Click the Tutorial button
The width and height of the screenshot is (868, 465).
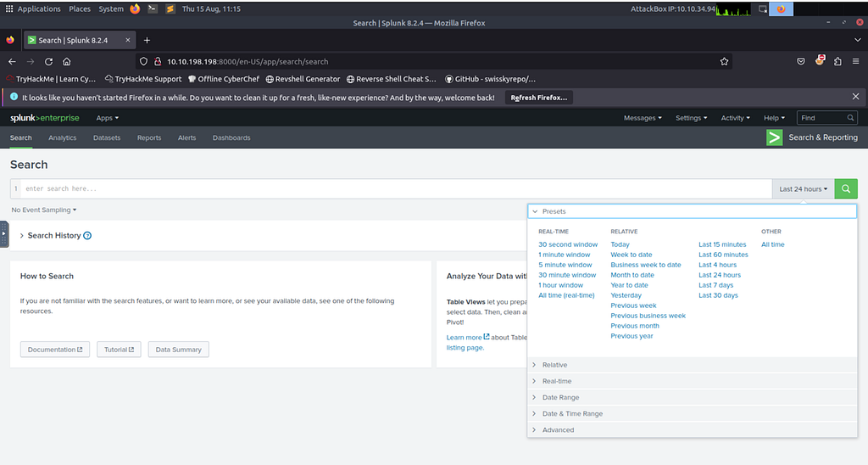[x=119, y=349]
